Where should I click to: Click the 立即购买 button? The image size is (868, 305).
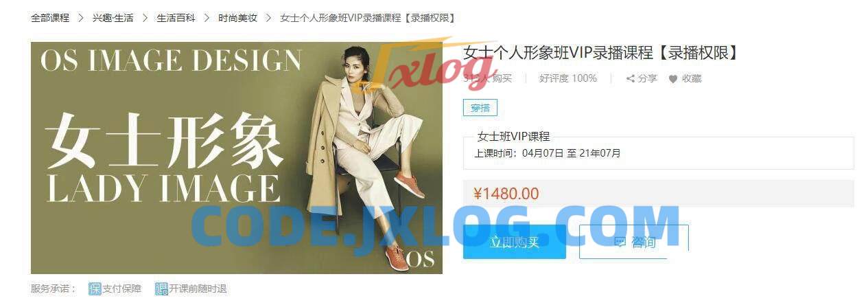click(515, 242)
